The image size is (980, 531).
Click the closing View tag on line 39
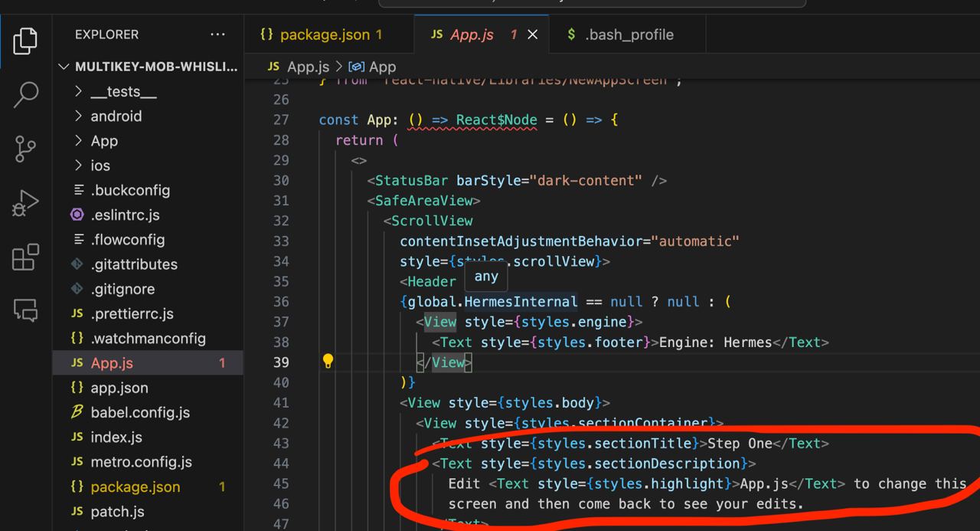tap(444, 362)
